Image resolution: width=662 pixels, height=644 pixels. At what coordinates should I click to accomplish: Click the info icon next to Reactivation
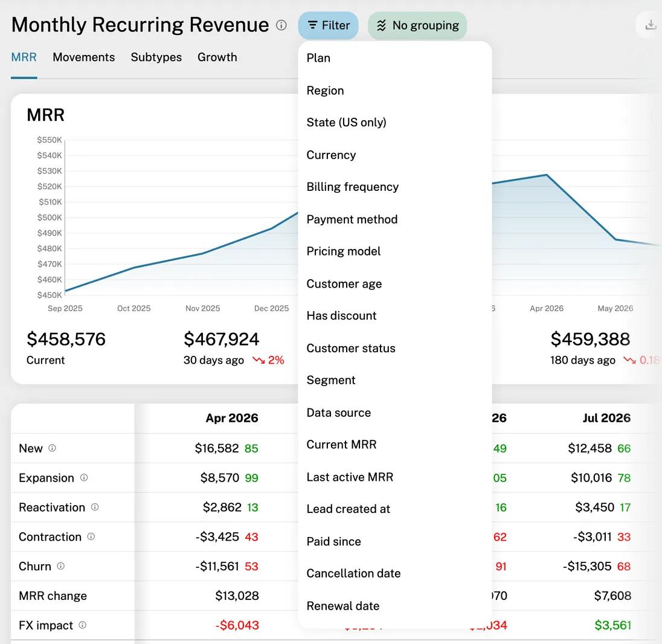pos(95,507)
